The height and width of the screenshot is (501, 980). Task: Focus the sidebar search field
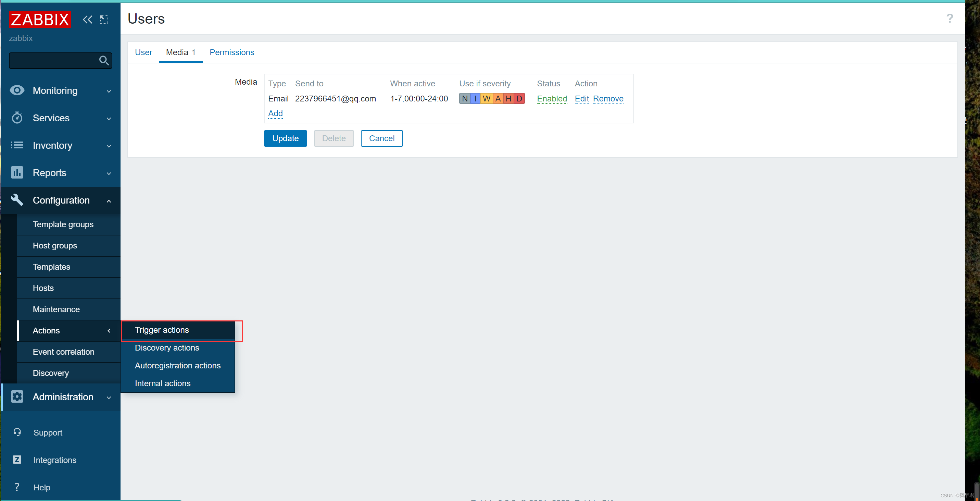point(53,61)
